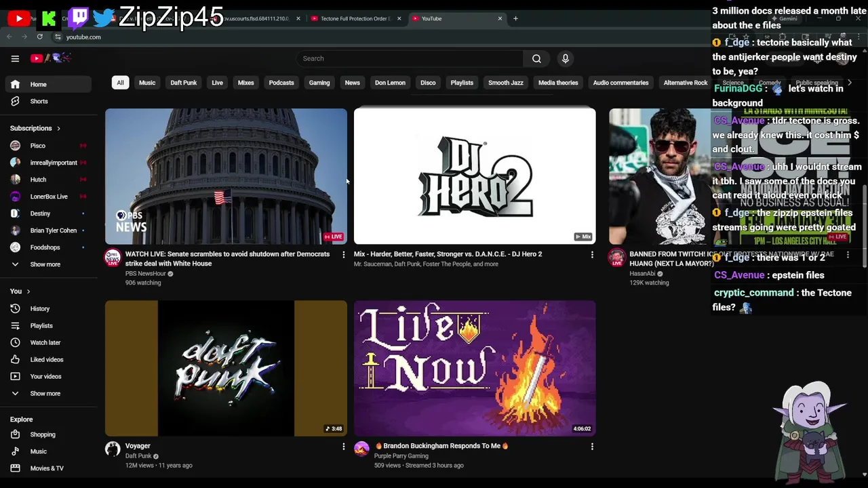Open Foodshops subscription channel

click(x=47, y=247)
